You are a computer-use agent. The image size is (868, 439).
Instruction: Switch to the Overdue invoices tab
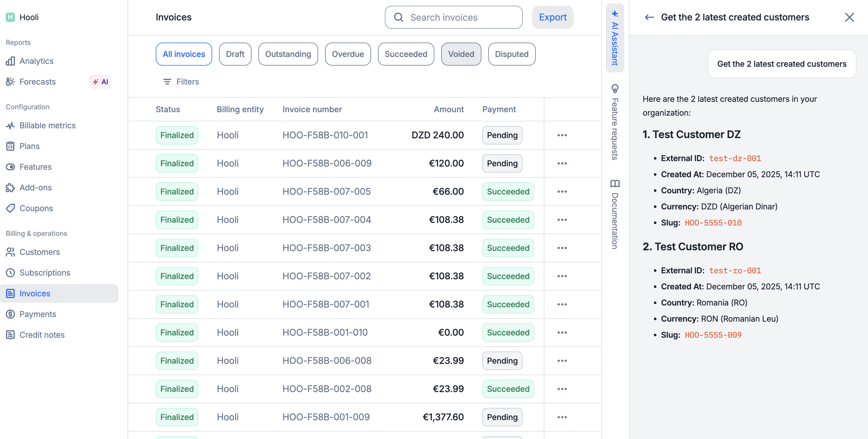pyautogui.click(x=347, y=54)
